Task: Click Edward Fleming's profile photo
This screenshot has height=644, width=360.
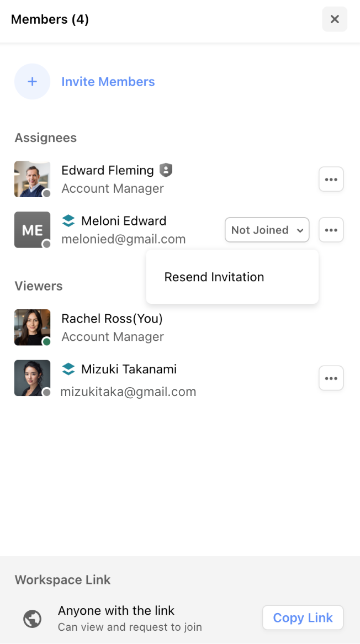Action: point(32,179)
